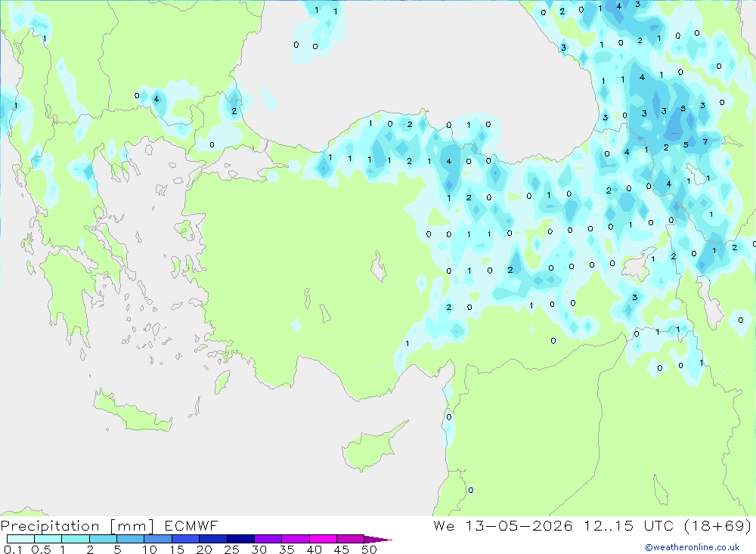Click the 'Precipitation [mm]' title text

(77, 526)
